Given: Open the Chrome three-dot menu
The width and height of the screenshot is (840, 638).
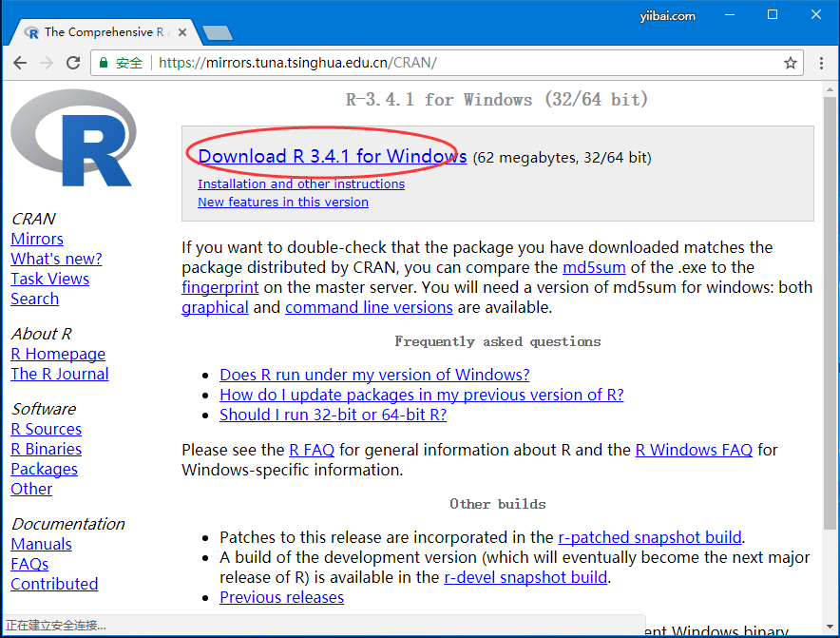Looking at the screenshot, I should (821, 63).
